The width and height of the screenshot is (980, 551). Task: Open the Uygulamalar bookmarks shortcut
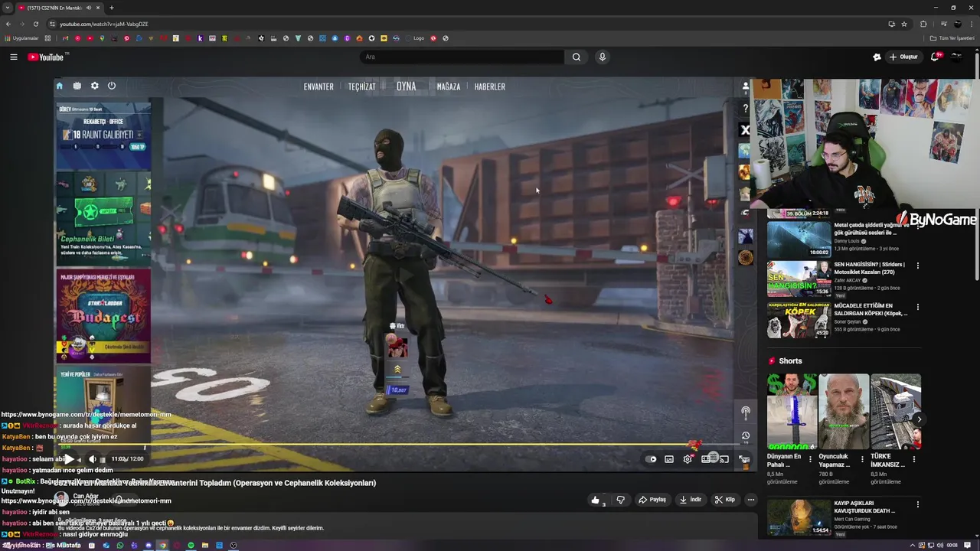pyautogui.click(x=22, y=38)
